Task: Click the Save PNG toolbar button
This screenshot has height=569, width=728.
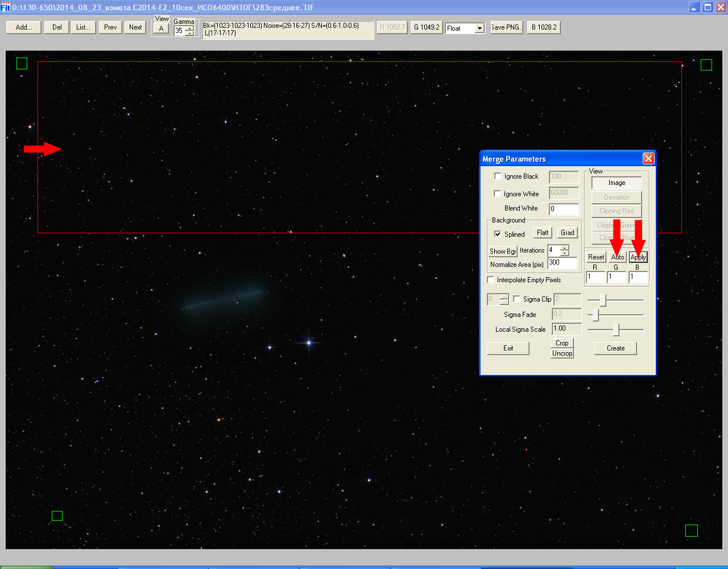Action: coord(506,27)
